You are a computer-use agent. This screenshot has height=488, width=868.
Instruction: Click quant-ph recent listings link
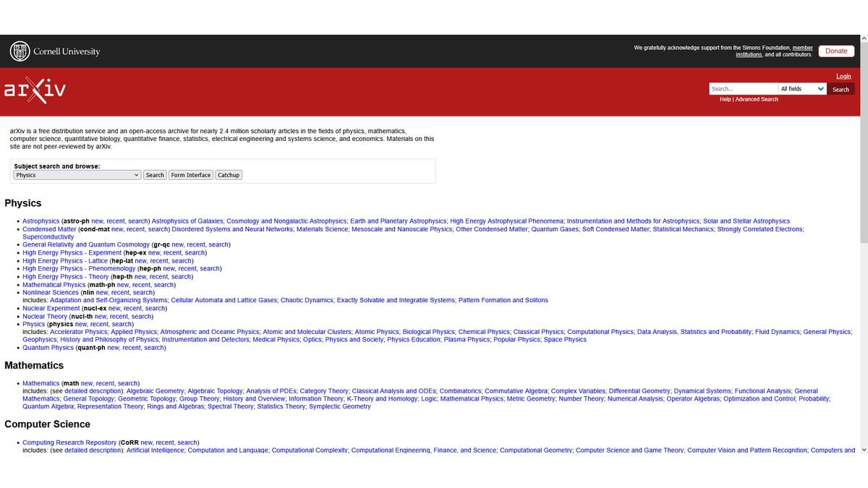(131, 348)
